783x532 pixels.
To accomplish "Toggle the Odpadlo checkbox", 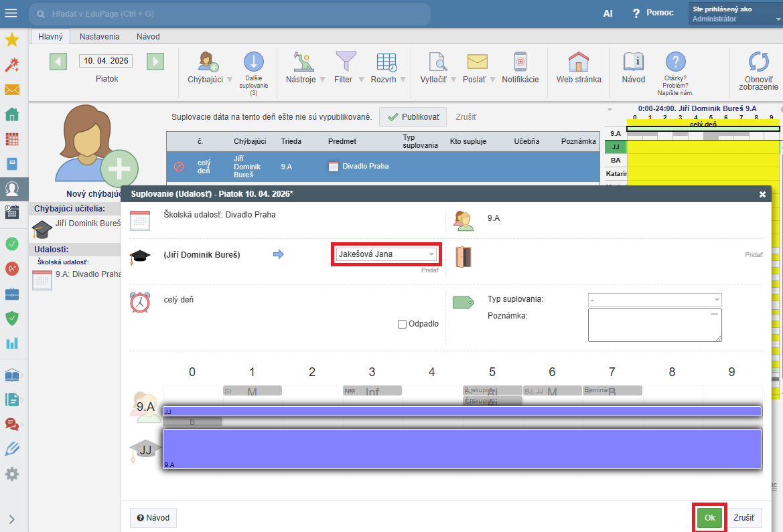I will click(x=403, y=324).
